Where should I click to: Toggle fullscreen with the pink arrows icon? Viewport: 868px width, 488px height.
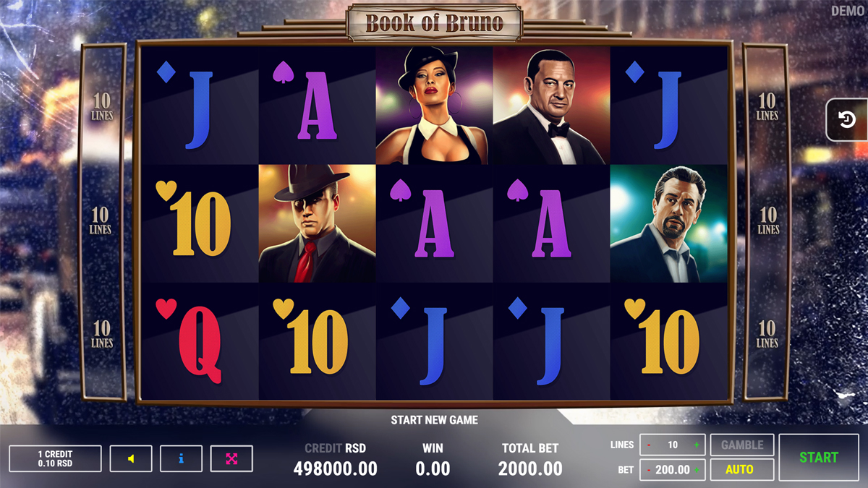click(231, 458)
